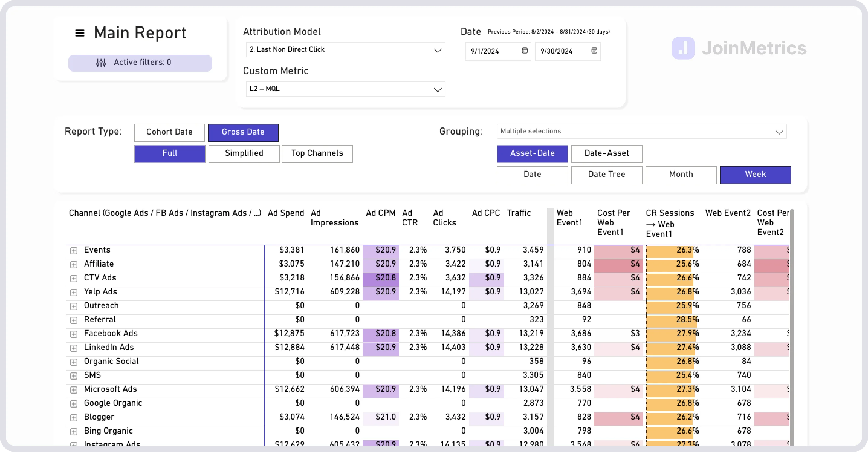
Task: Open the start date calendar picker
Action: coord(524,51)
